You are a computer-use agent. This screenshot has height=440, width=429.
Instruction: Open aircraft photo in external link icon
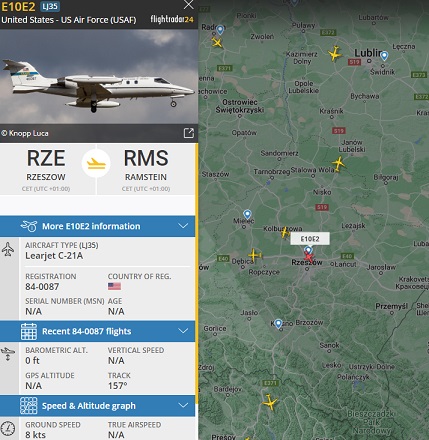[189, 133]
